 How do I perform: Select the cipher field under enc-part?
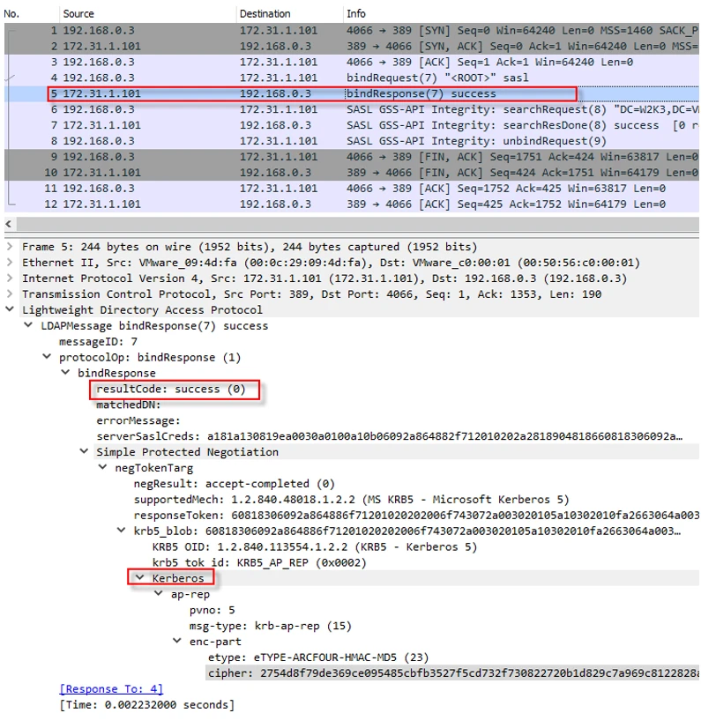(x=441, y=673)
